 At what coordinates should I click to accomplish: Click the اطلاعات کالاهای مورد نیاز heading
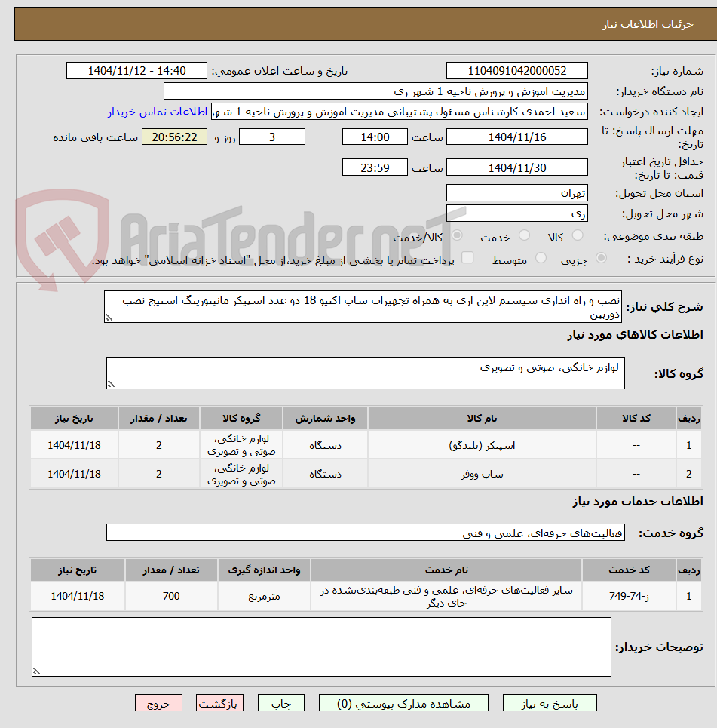(x=635, y=335)
